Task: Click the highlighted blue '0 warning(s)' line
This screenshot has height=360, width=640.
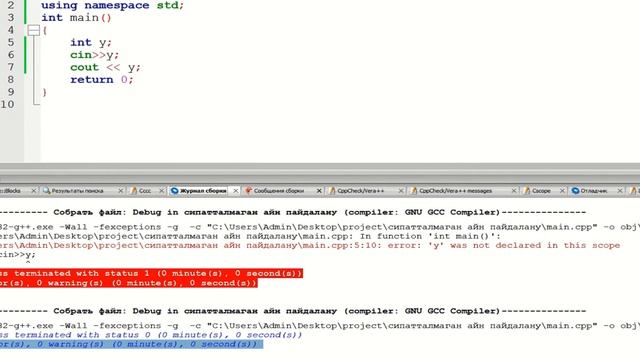Action: 131,344
